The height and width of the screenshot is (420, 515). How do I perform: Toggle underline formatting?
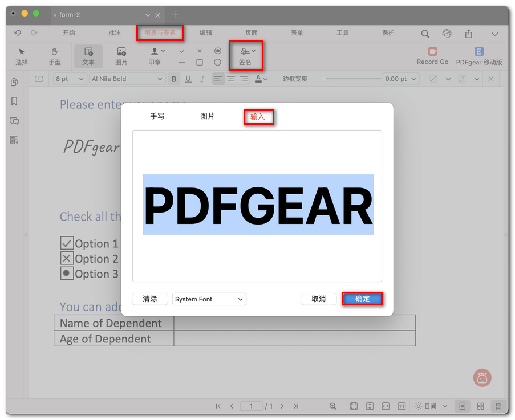click(x=188, y=79)
